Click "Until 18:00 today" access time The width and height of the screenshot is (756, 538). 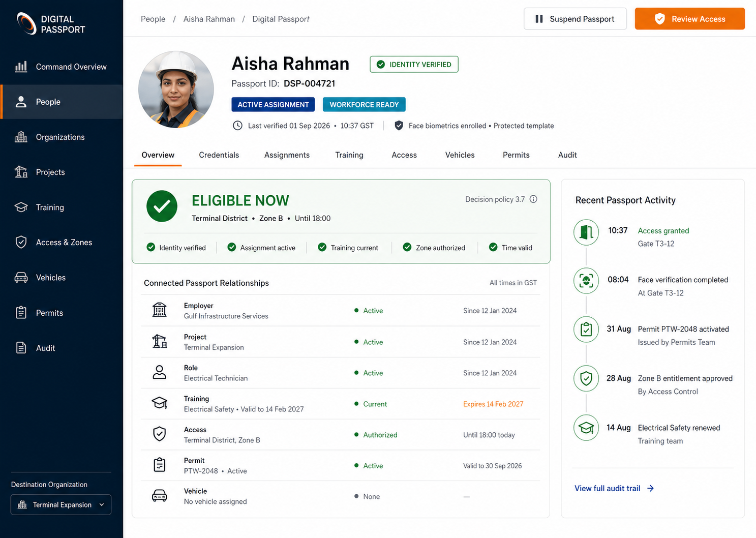tap(489, 435)
